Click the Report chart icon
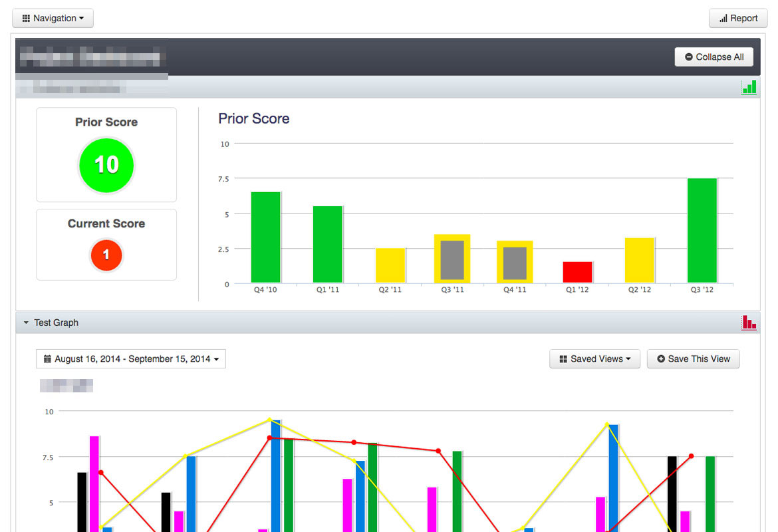 click(x=723, y=19)
